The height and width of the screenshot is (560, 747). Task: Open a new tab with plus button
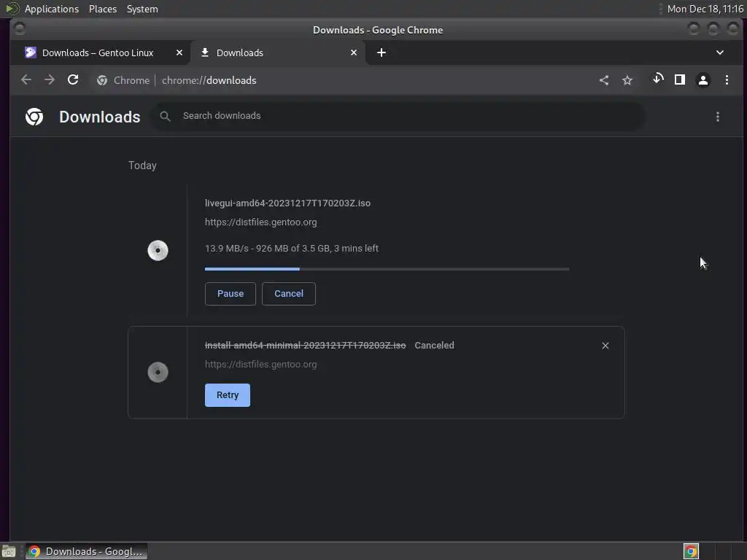click(x=381, y=52)
